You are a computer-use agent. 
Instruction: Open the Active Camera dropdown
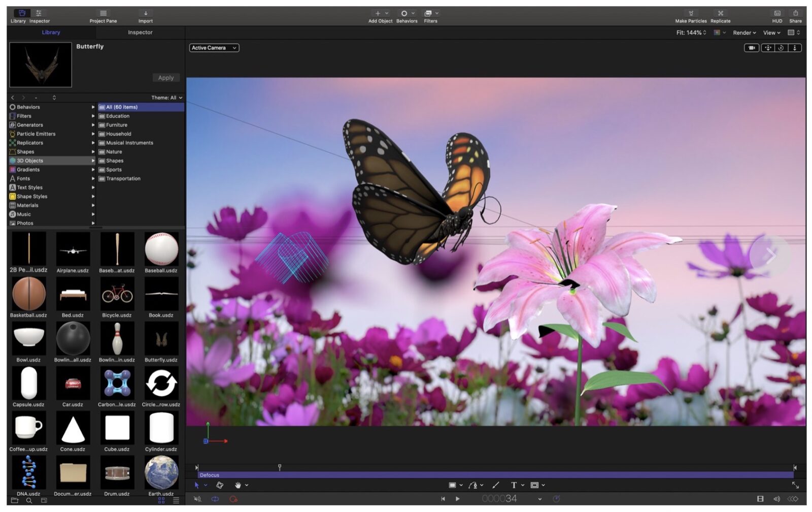point(214,48)
